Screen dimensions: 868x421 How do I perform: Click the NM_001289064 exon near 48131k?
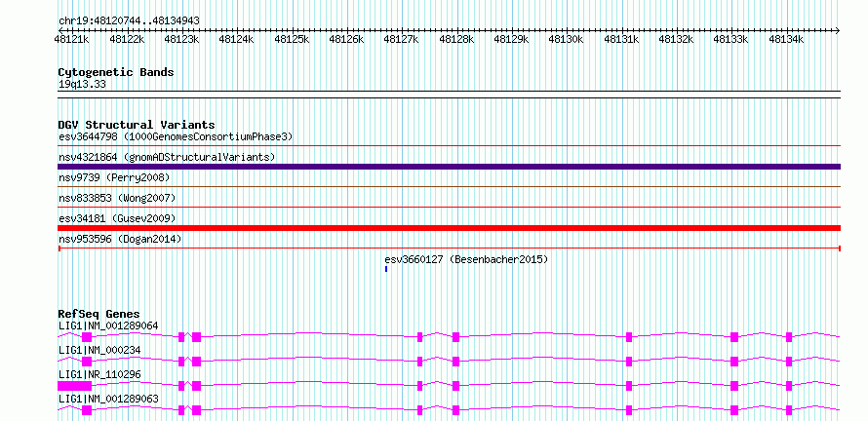[629, 337]
